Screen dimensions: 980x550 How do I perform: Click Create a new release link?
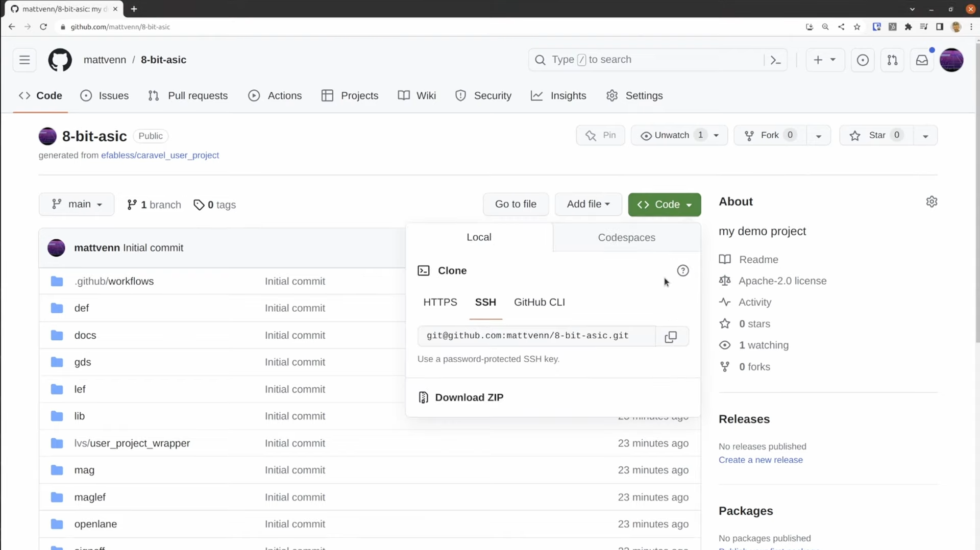761,460
